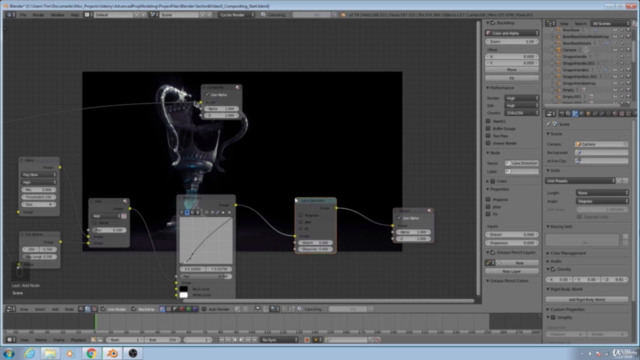Image resolution: width=640 pixels, height=360 pixels.
Task: Toggle the Projector checkbox in the Properties panel
Action: [488, 199]
